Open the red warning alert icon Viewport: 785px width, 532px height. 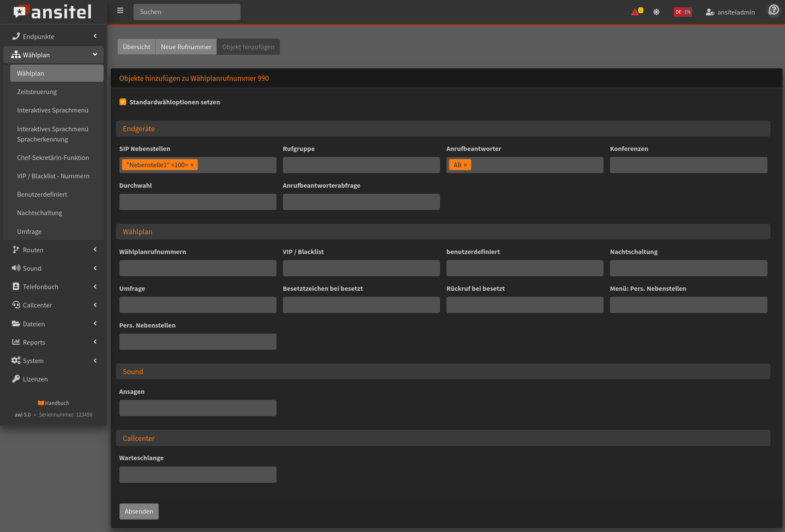[x=635, y=12]
